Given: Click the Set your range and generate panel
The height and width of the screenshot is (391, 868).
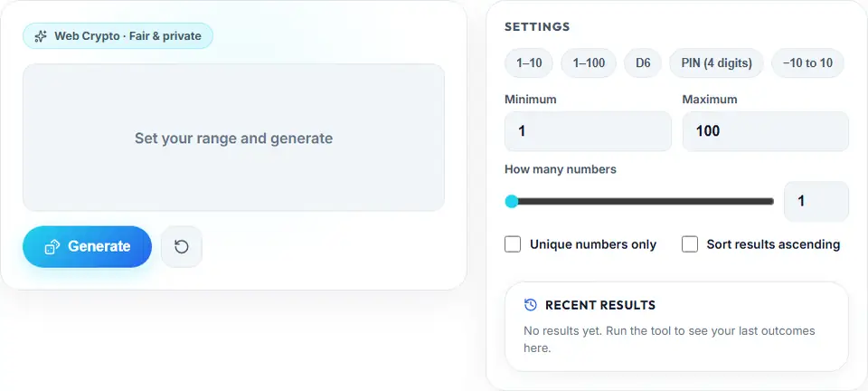Looking at the screenshot, I should pos(233,138).
